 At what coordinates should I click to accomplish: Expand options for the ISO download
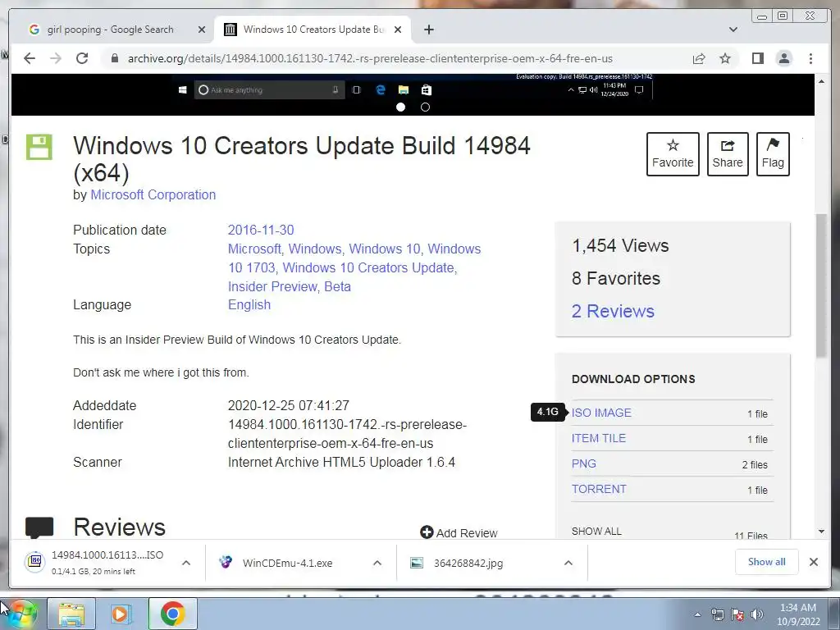tap(186, 563)
